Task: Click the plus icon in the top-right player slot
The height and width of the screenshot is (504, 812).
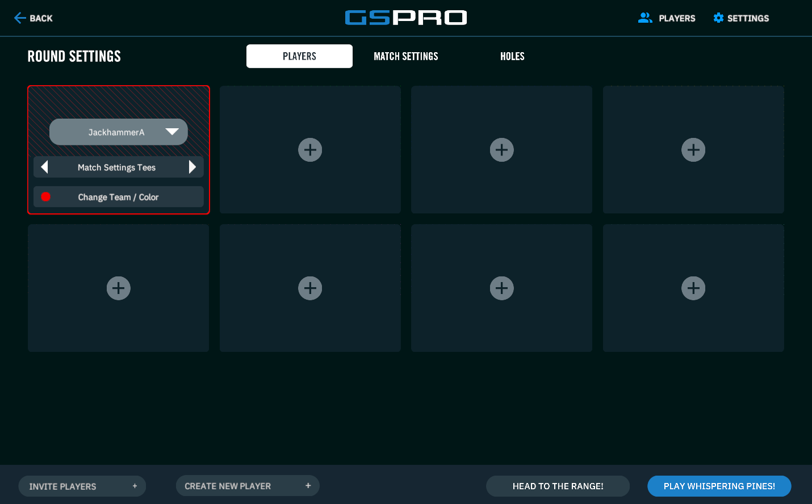Action: [x=693, y=150]
